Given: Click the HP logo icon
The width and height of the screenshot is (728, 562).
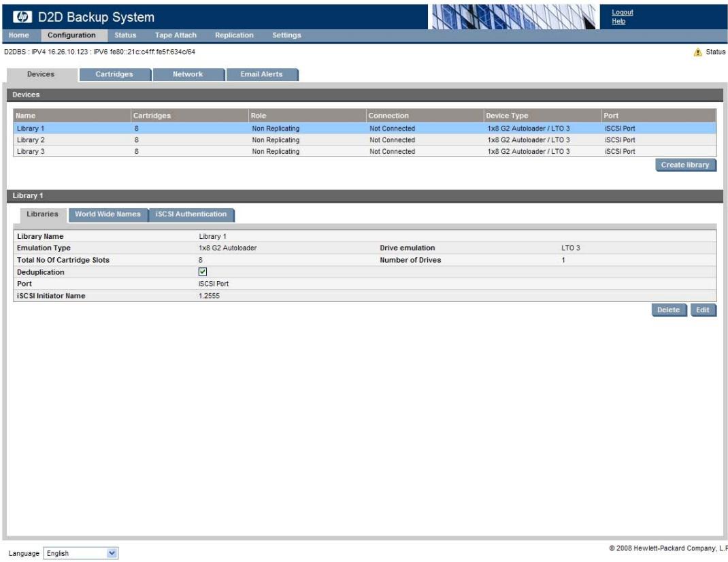Looking at the screenshot, I should (x=22, y=17).
